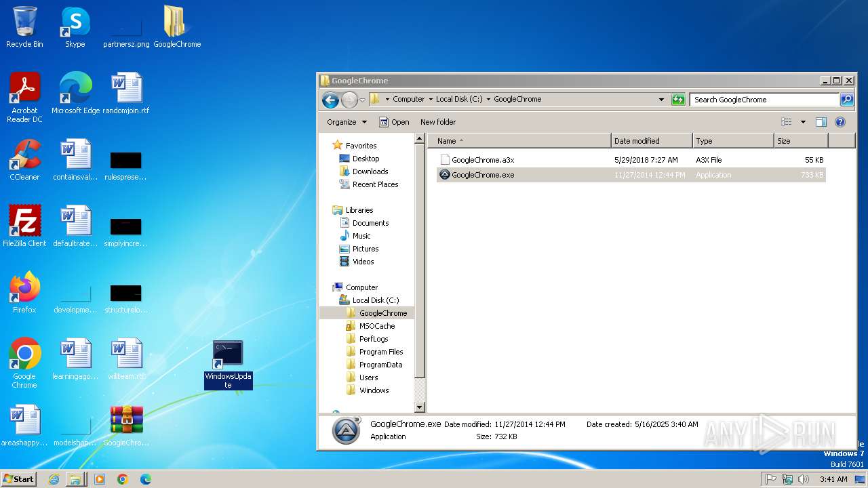Sort files by Date modified column

(x=652, y=141)
